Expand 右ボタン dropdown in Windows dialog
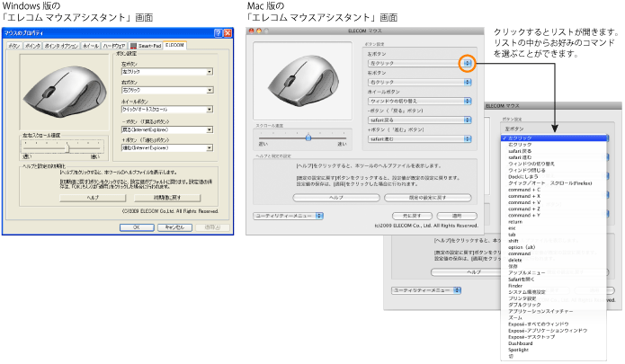This screenshot has height=364, width=625. pyautogui.click(x=210, y=91)
